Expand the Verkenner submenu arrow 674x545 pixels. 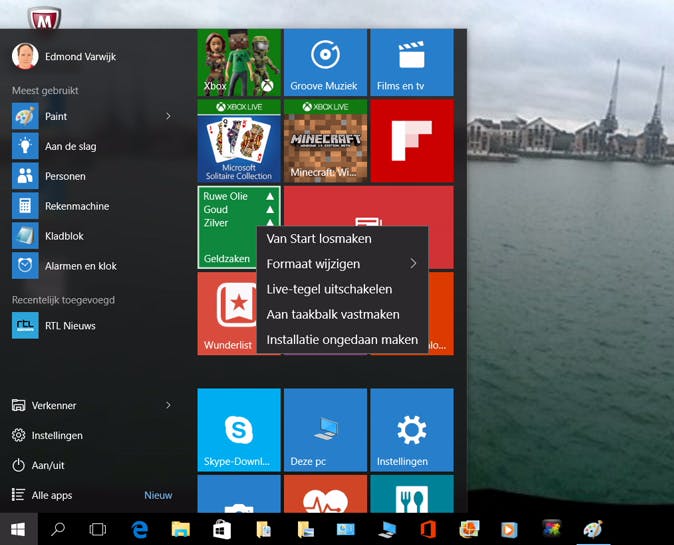point(168,405)
